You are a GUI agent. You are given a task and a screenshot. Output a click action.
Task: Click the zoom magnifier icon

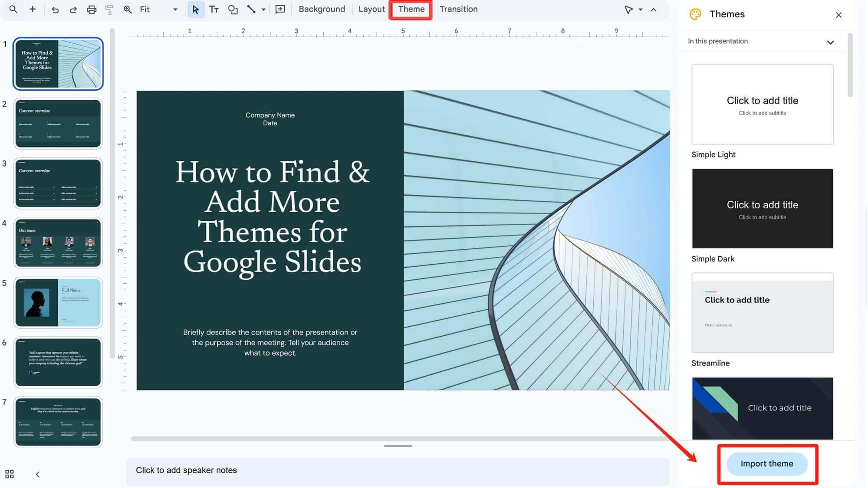128,9
